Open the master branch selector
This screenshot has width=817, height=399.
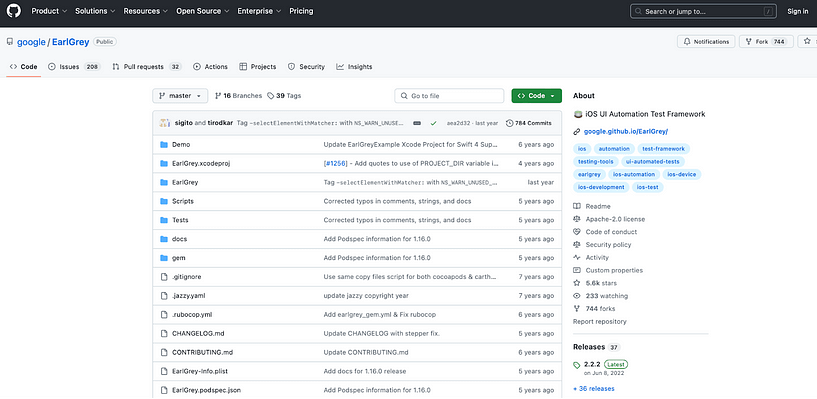click(180, 96)
